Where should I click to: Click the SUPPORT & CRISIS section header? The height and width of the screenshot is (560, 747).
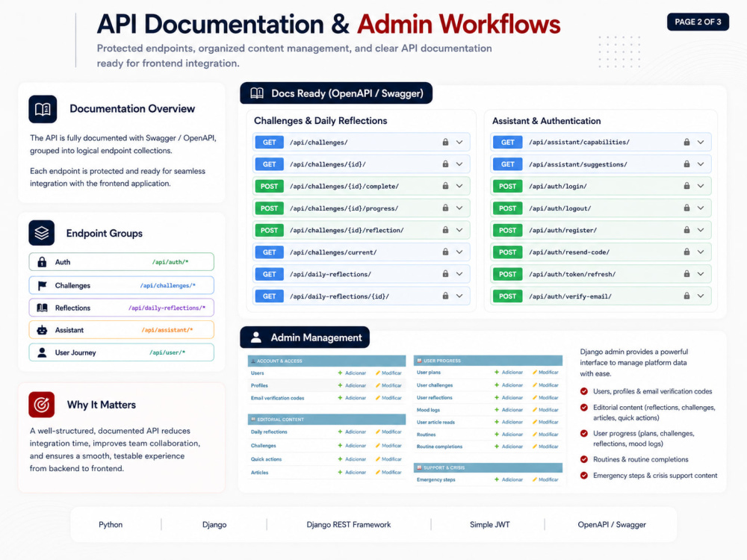pyautogui.click(x=488, y=467)
